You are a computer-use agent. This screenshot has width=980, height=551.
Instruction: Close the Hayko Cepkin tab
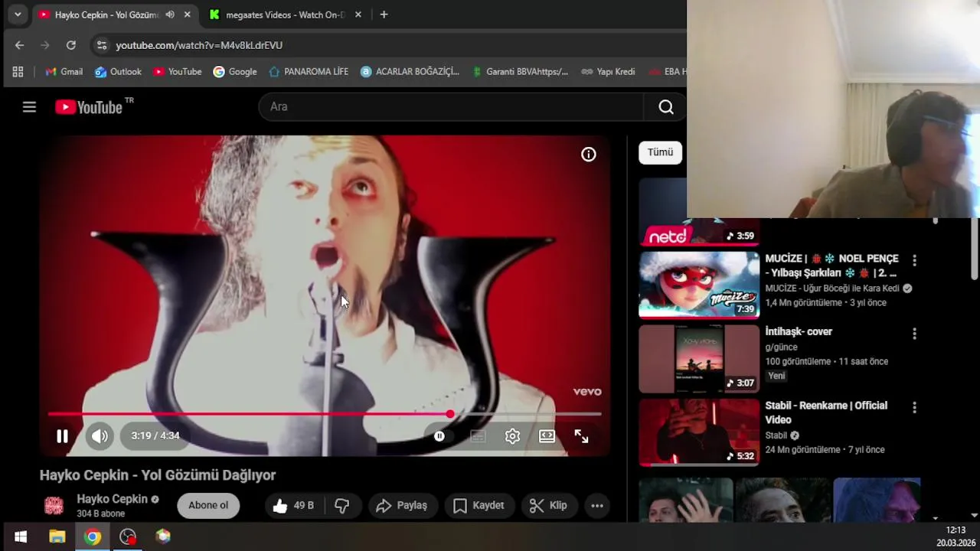(187, 15)
